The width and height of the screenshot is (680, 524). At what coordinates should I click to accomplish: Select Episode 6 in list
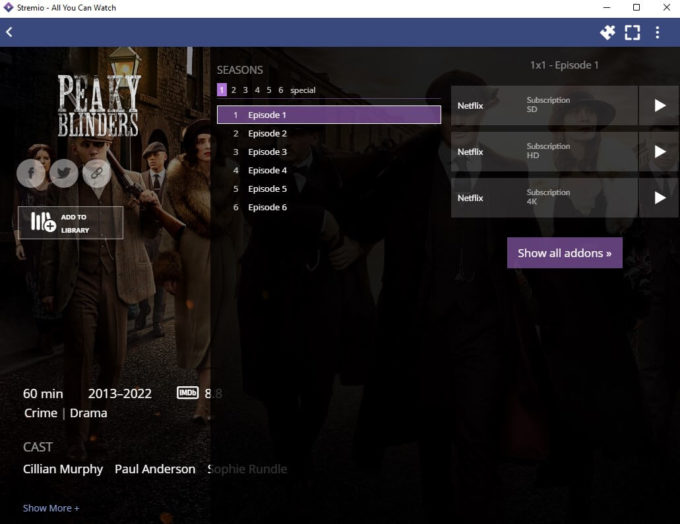(x=267, y=207)
